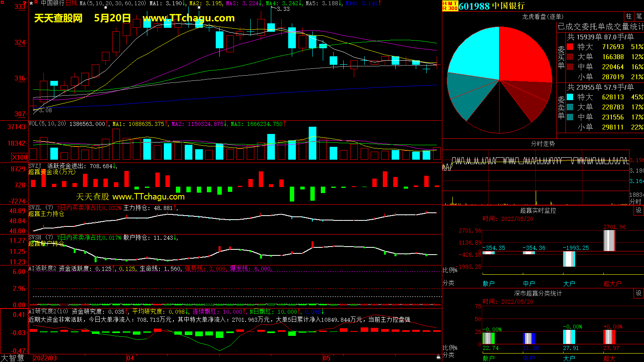Click the HMTR 300 stock tag icon
The image size is (644, 362).
(x=450, y=6)
